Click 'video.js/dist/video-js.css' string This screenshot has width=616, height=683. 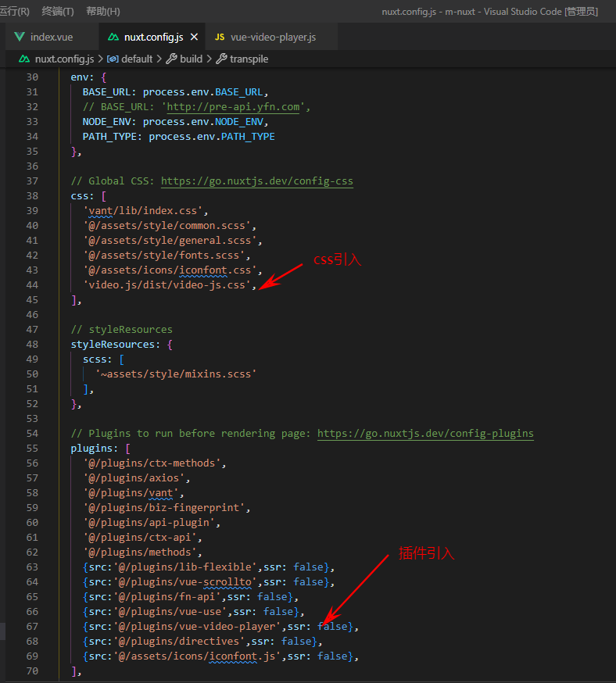point(167,285)
